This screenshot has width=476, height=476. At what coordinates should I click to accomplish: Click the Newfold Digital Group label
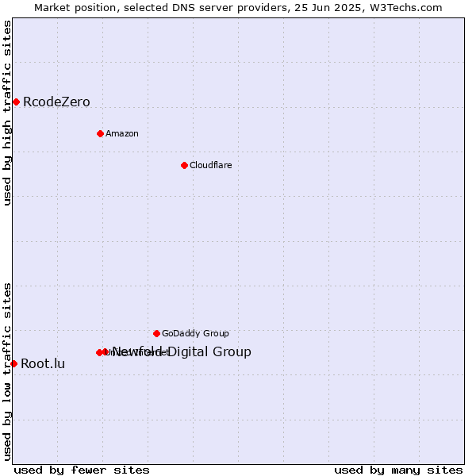(x=182, y=351)
